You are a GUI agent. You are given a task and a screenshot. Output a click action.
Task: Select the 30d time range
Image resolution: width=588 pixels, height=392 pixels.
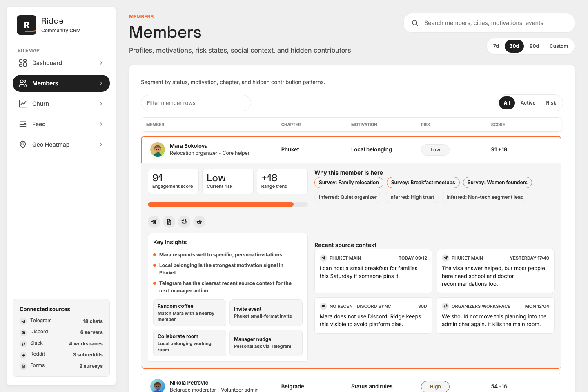pos(514,46)
